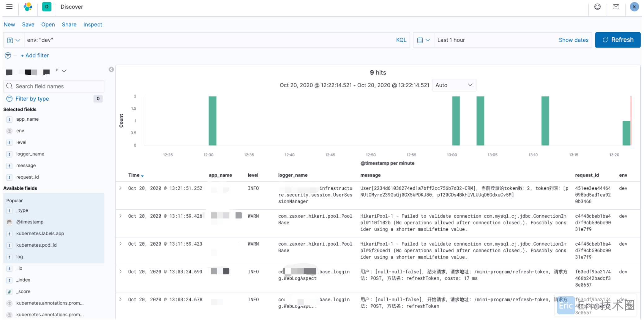The image size is (644, 324).
Task: Click the @timestamp calendar field icon
Action: [10, 222]
